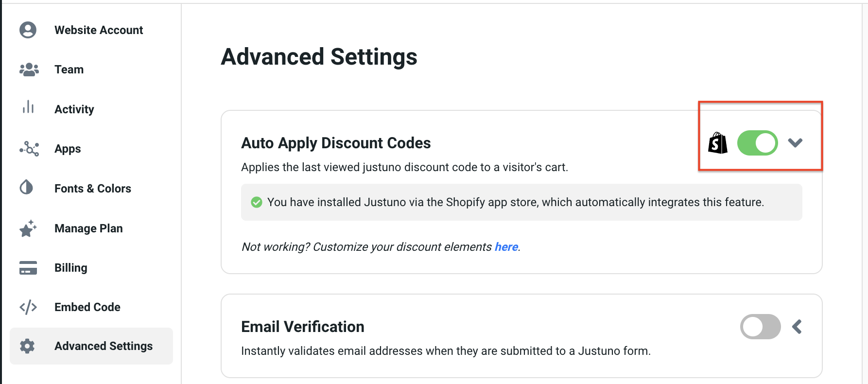This screenshot has height=384, width=868.
Task: Click the Billing credit card icon
Action: point(28,268)
